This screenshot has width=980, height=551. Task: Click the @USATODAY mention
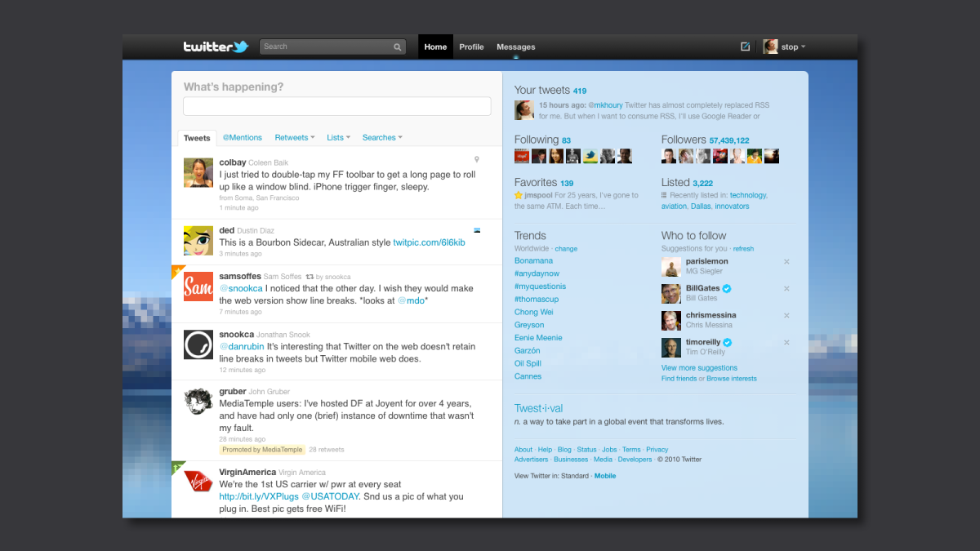330,496
